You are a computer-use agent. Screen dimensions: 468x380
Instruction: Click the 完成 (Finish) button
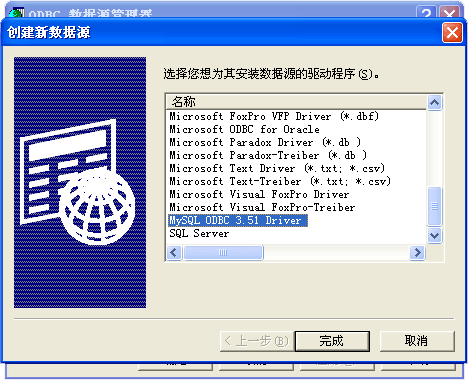pos(332,341)
